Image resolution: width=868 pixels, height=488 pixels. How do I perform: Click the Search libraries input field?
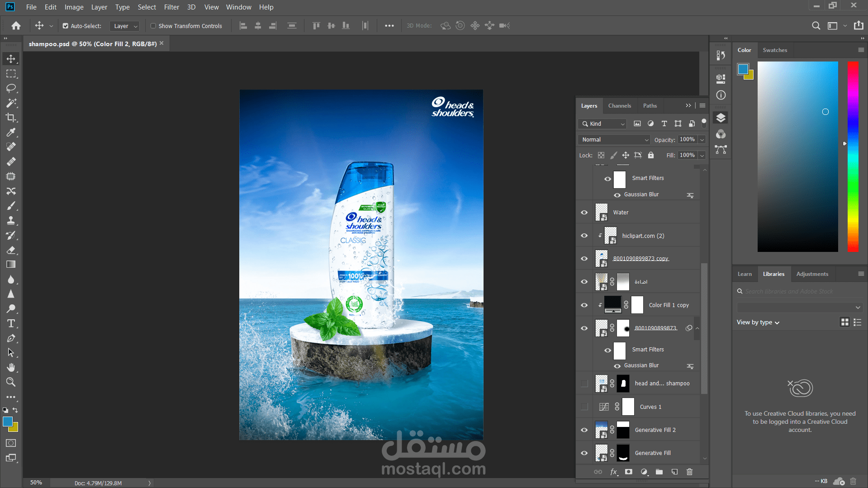pyautogui.click(x=799, y=292)
